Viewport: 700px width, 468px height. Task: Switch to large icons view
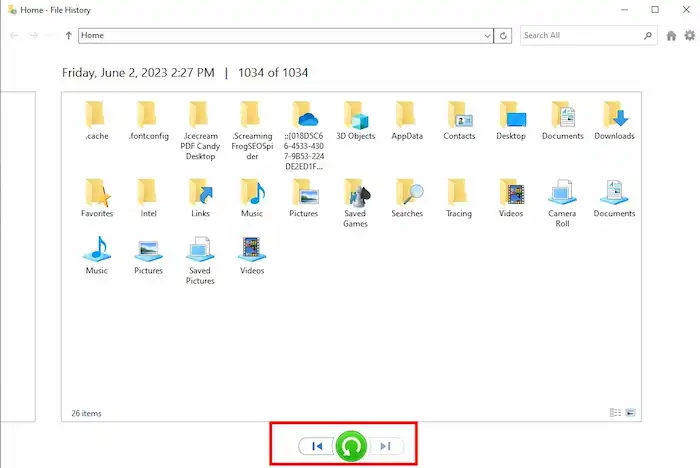(630, 412)
